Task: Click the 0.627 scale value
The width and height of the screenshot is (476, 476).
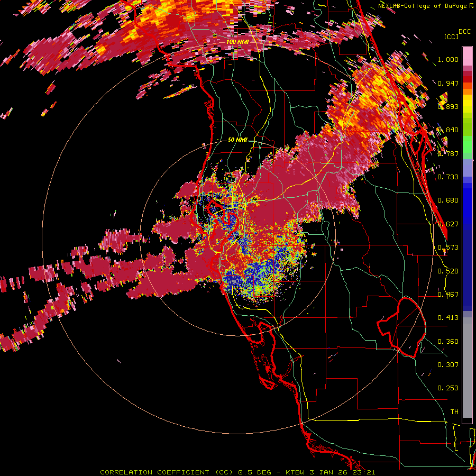Action: pos(448,224)
